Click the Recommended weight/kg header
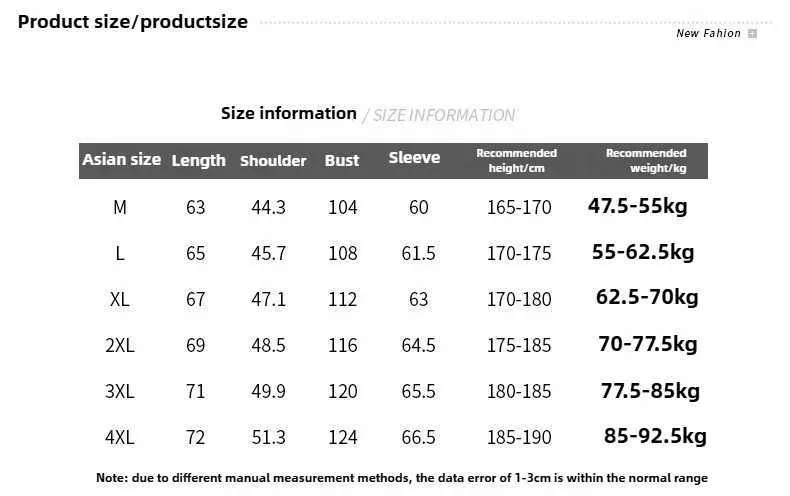Viewport: 790px width, 496px height. pyautogui.click(x=646, y=160)
